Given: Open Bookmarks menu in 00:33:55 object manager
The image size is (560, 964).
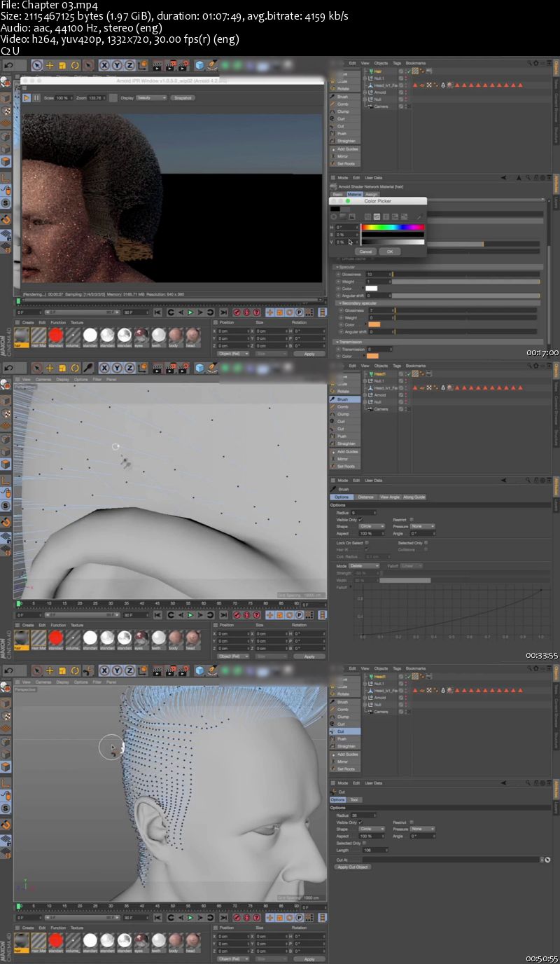Looking at the screenshot, I should [415, 366].
